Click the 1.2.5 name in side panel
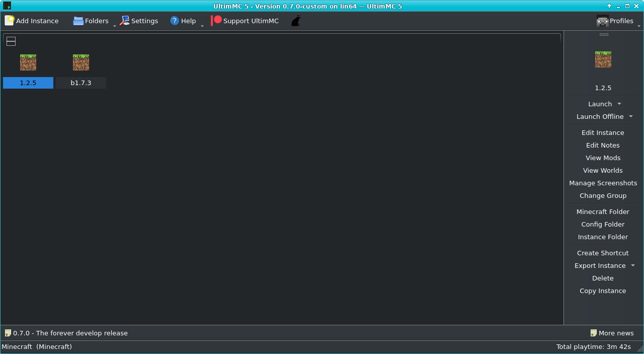The width and height of the screenshot is (644, 354). coord(603,88)
